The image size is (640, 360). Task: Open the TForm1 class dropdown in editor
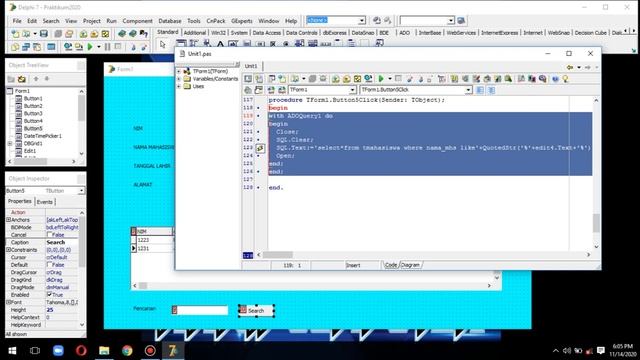(x=352, y=90)
